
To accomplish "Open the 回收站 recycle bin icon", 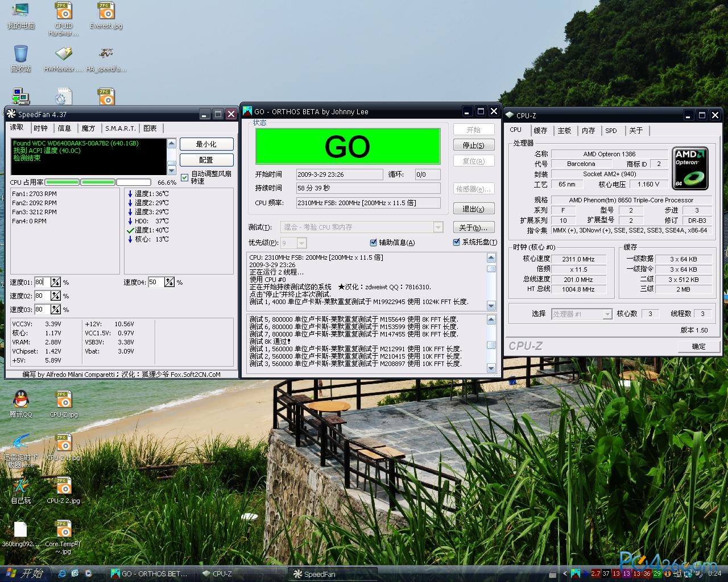I will tap(20, 59).
